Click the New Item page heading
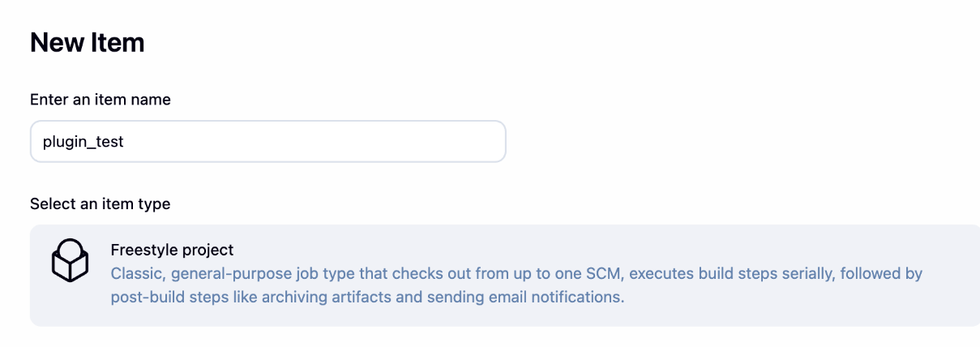This screenshot has height=347, width=980. 87,43
